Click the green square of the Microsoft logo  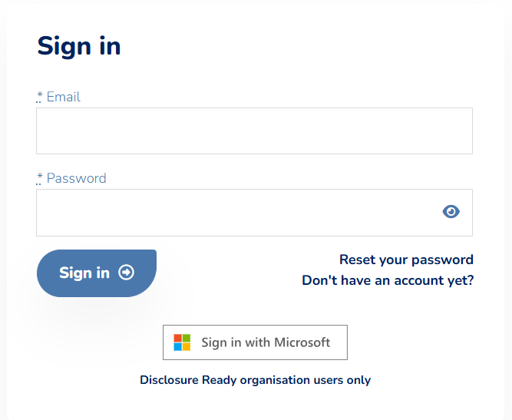pyautogui.click(x=187, y=338)
